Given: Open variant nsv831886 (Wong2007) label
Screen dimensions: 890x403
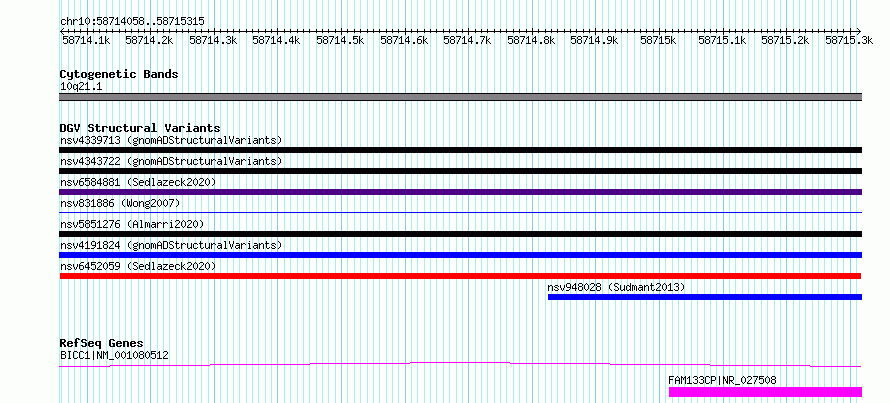Looking at the screenshot, I should coord(120,203).
